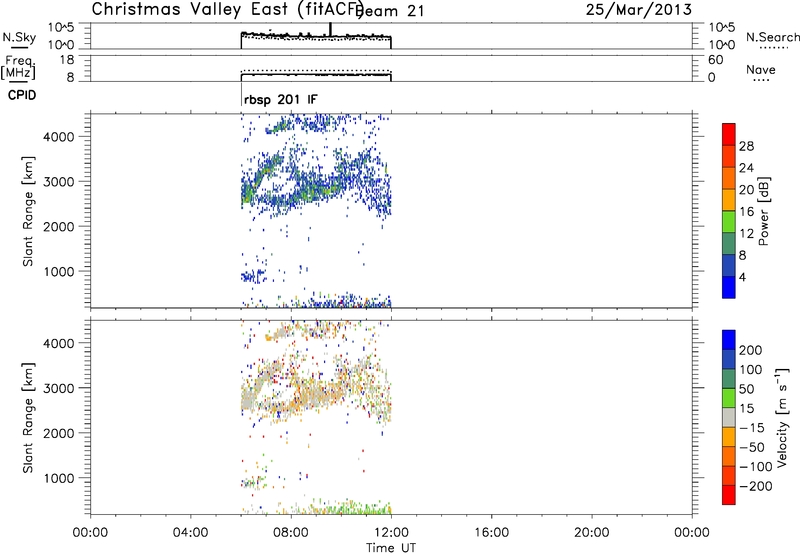Click the '18' frequency axis tick label
The height and width of the screenshot is (554, 800).
point(66,60)
